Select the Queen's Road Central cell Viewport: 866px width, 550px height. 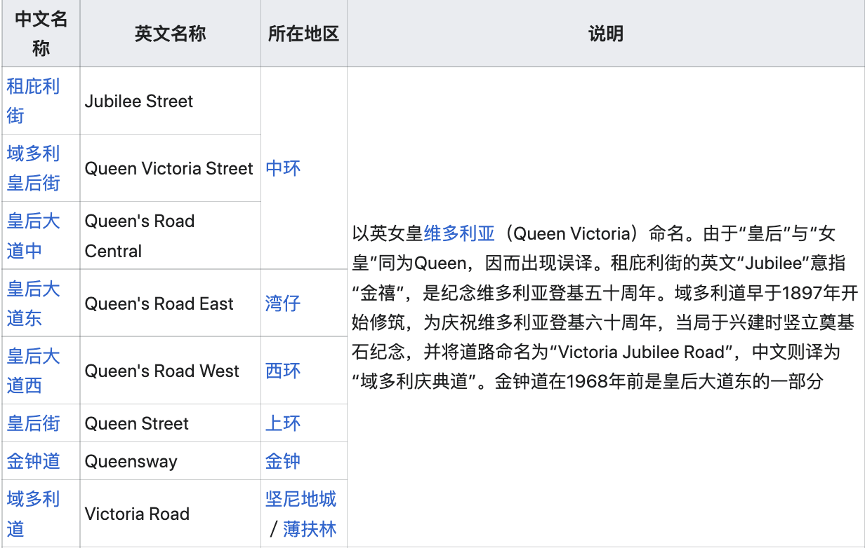pyautogui.click(x=170, y=236)
